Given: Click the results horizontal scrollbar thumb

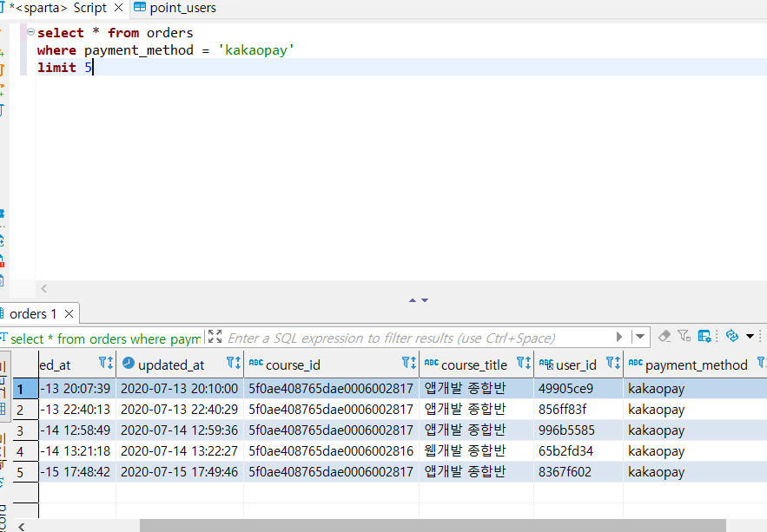Looking at the screenshot, I should [433, 526].
